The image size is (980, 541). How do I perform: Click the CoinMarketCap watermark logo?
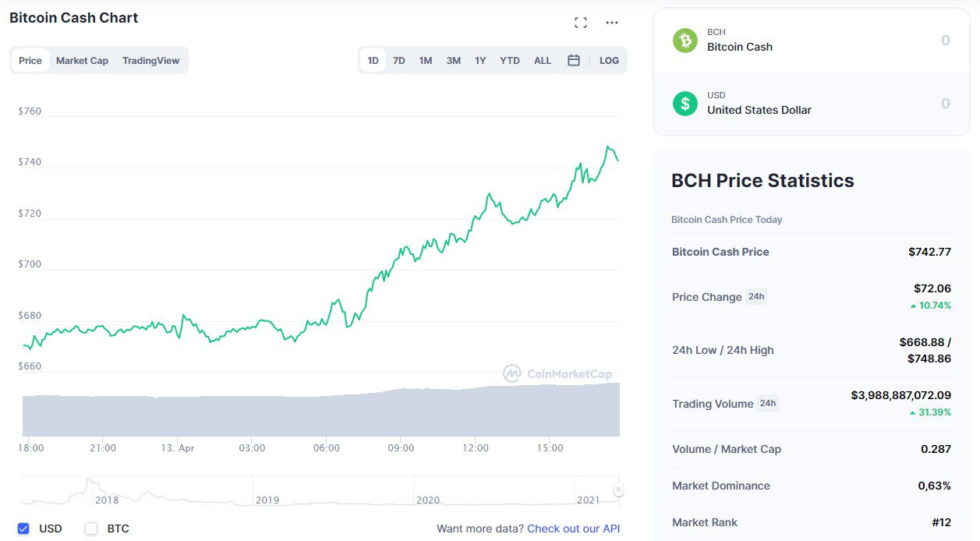click(557, 373)
